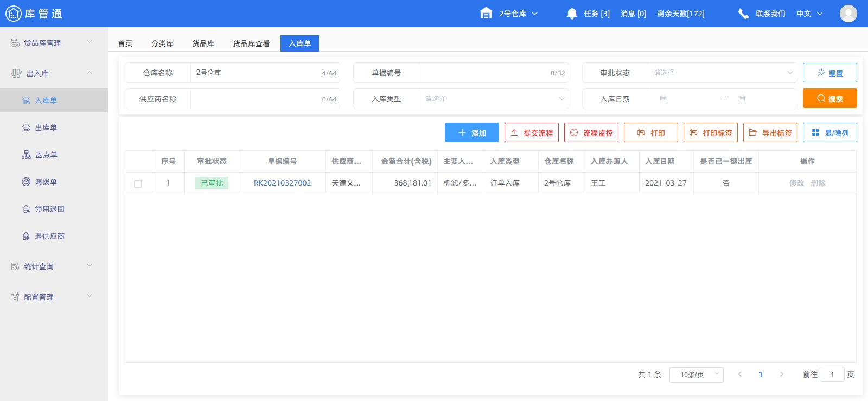Switch to the 分类库 tab
868x401 pixels.
[162, 43]
